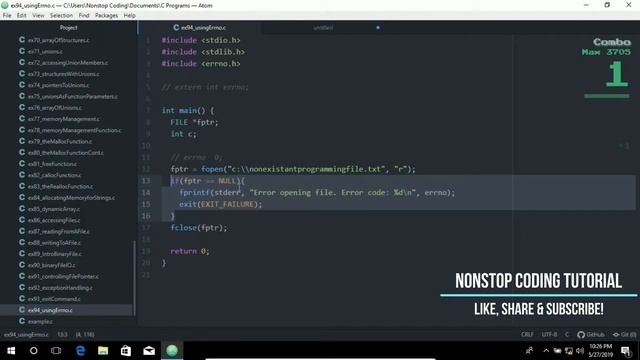
Task: Click the Combo counter number 1
Action: 617,74
